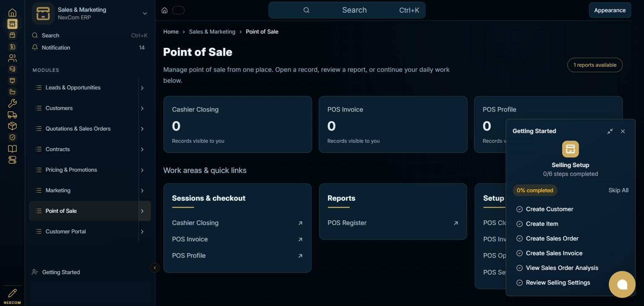644x306 pixels.
Task: Click the 0% completed progress badge
Action: [535, 190]
